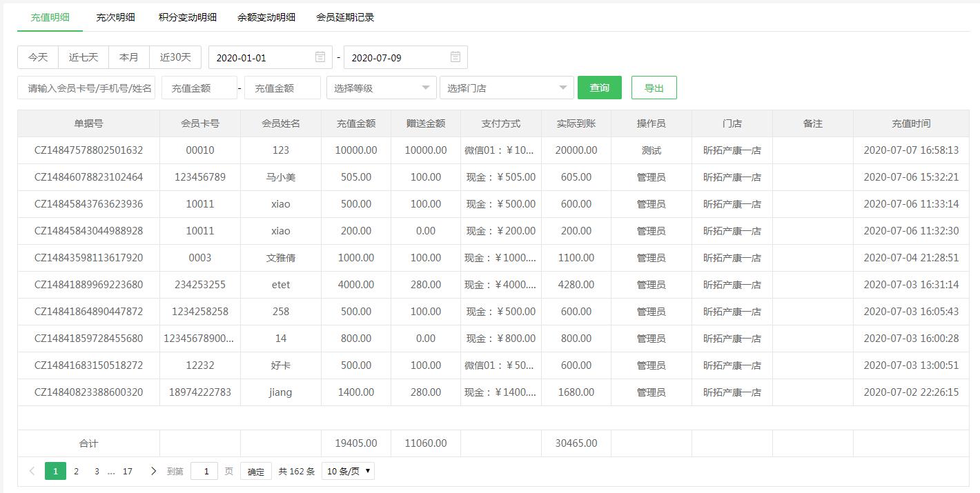Open the store filter 选择门店 combo box
The width and height of the screenshot is (980, 493).
(x=507, y=88)
